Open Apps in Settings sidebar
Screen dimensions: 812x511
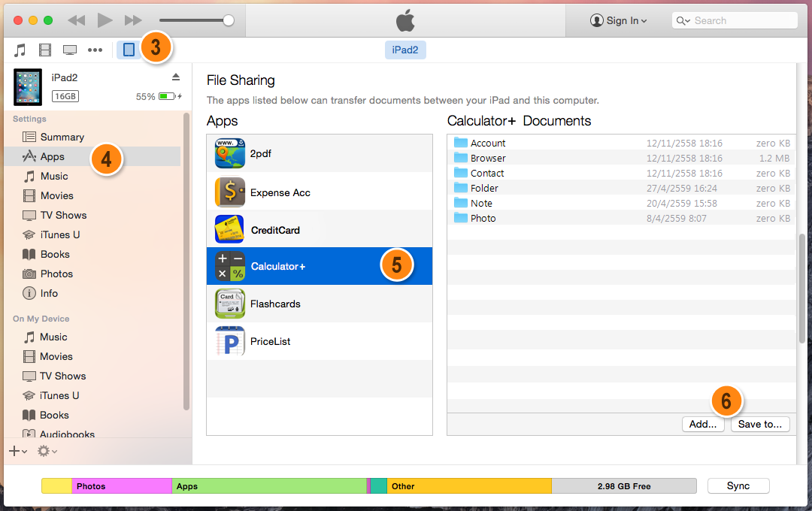click(93, 156)
